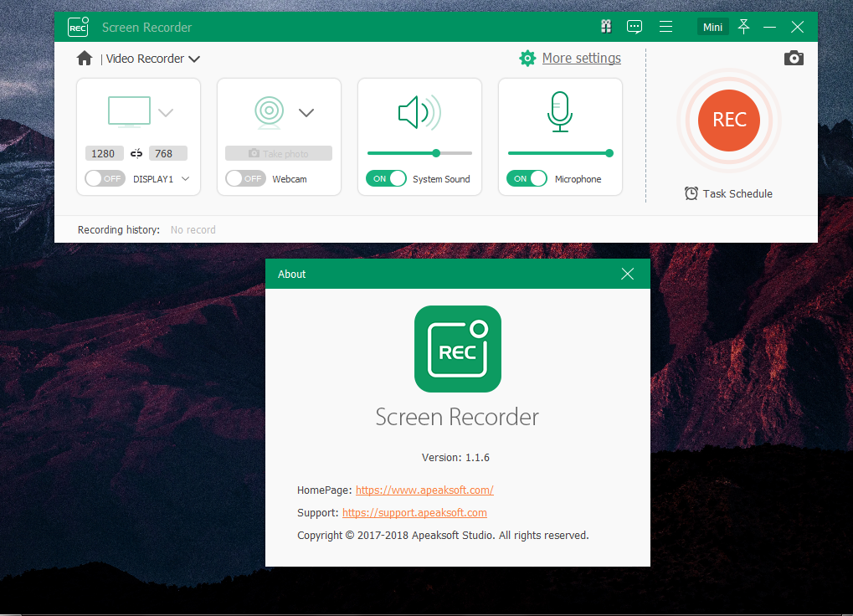This screenshot has width=853, height=616.
Task: Click the pin-to-top icon
Action: (x=743, y=27)
